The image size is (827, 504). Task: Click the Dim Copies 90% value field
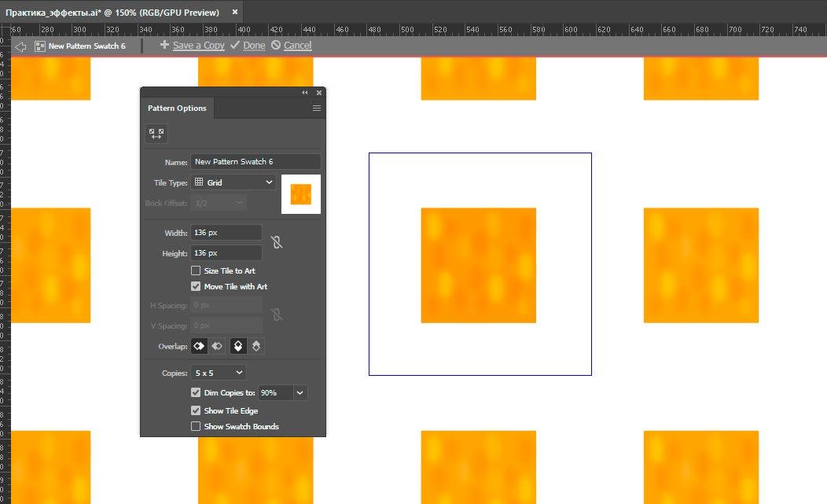pyautogui.click(x=275, y=392)
